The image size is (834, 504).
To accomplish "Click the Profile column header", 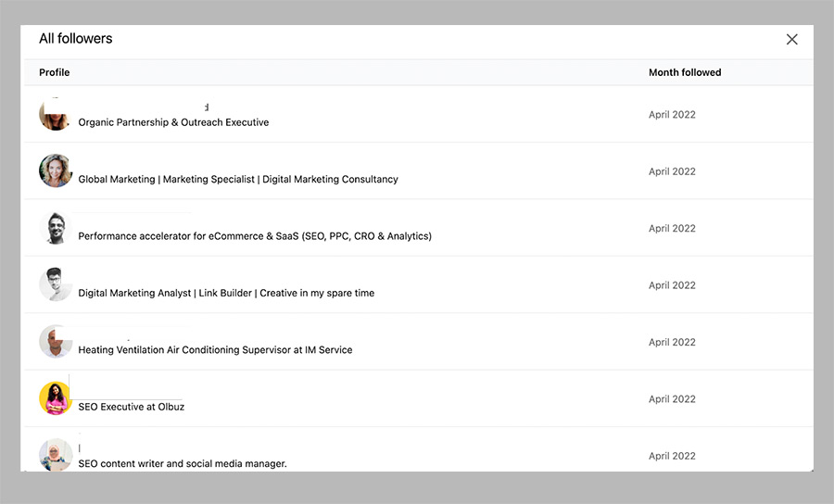I will click(x=54, y=72).
